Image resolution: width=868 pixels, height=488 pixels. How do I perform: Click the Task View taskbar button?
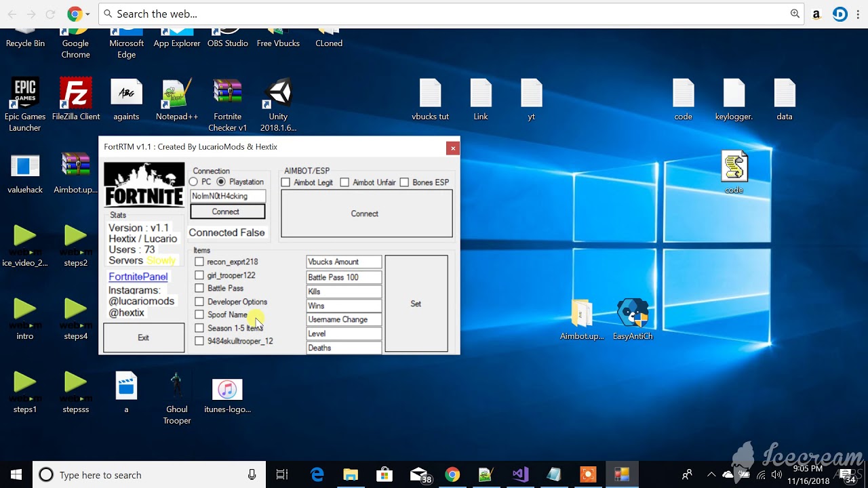click(282, 474)
